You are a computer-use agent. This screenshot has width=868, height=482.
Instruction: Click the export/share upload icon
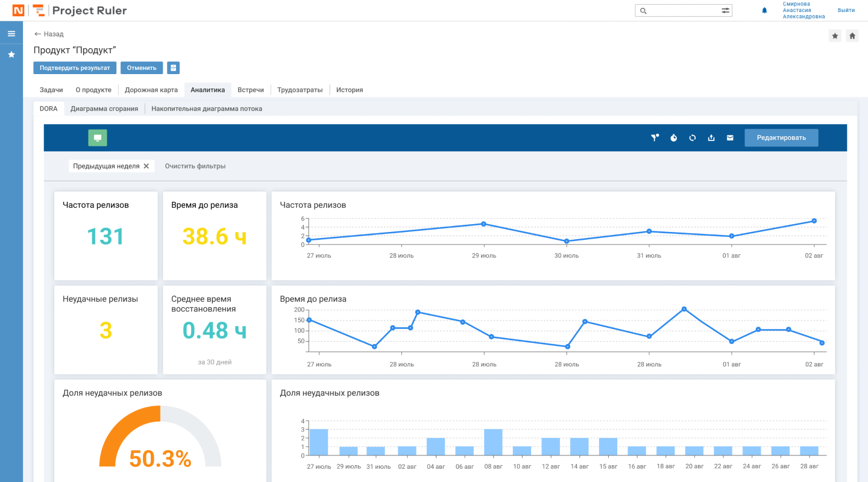pyautogui.click(x=711, y=138)
